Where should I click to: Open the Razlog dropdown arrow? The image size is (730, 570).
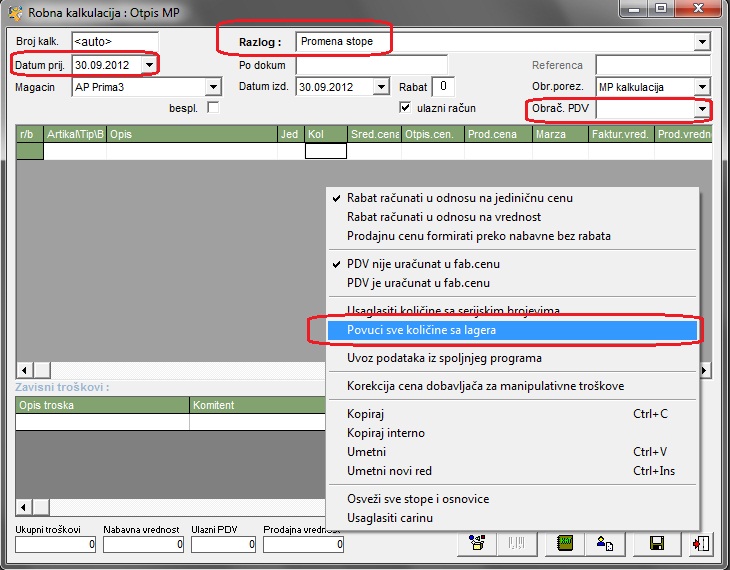702,42
